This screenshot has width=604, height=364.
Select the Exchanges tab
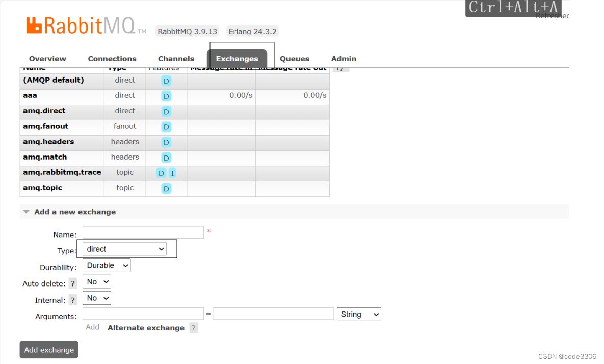(237, 59)
